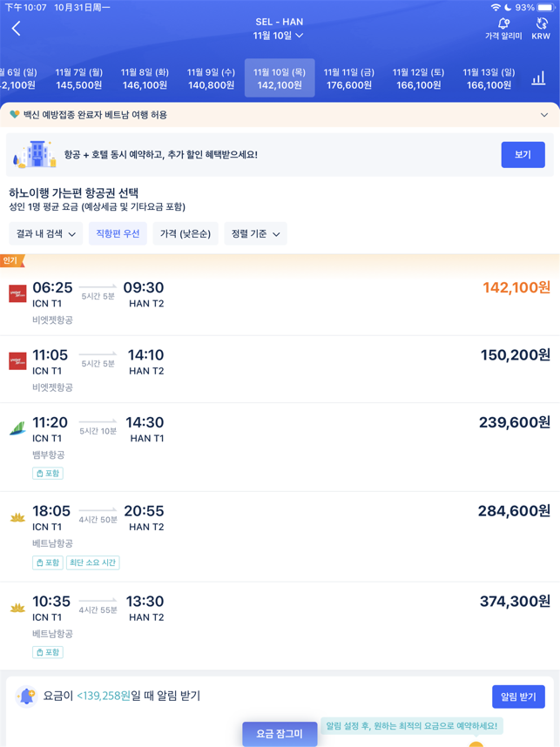Screen dimensions: 560x747
Task: Open the 11월 10일 date dropdown
Action: coord(279,35)
